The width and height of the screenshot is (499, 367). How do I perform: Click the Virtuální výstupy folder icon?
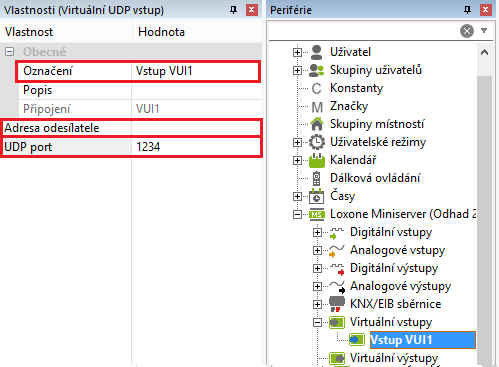[x=337, y=358]
